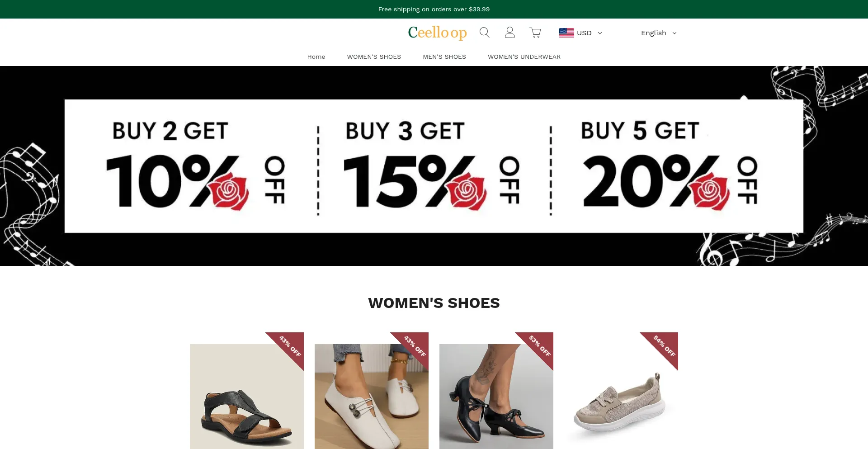Screen dimensions: 868x449
Task: Click the Ceelloop store logo
Action: [437, 33]
